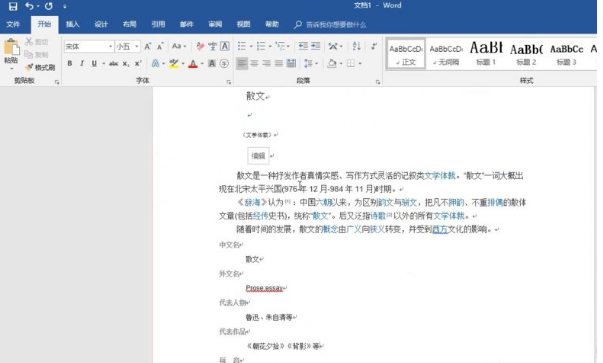
Task: Click the Copy (复制) button
Action: 37,55
